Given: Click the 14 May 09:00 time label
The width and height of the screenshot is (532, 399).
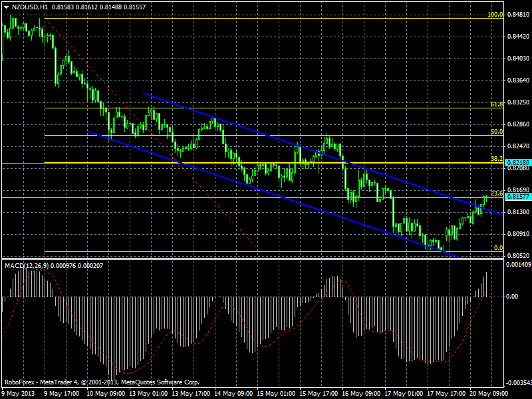Looking at the screenshot, I should click(233, 394).
